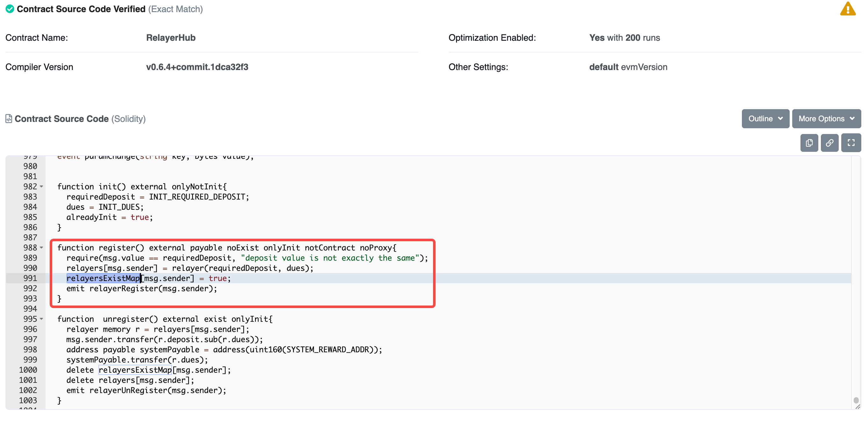Click relayersExistMap on the delete line

[x=135, y=370]
